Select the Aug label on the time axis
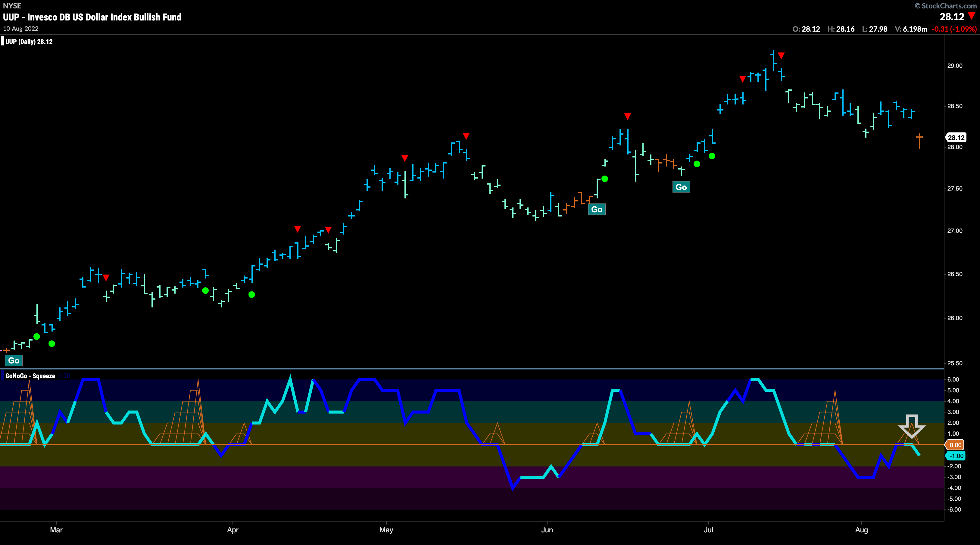The width and height of the screenshot is (980, 545). coord(862,530)
